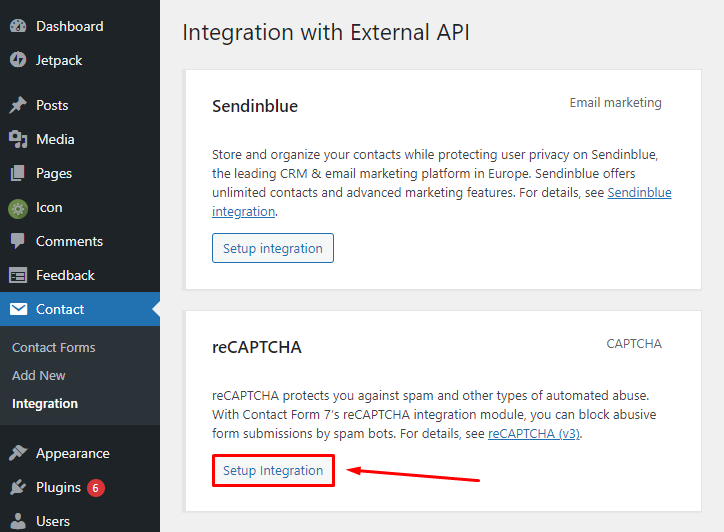Click the Media library icon
This screenshot has height=532, width=724.
tap(18, 139)
